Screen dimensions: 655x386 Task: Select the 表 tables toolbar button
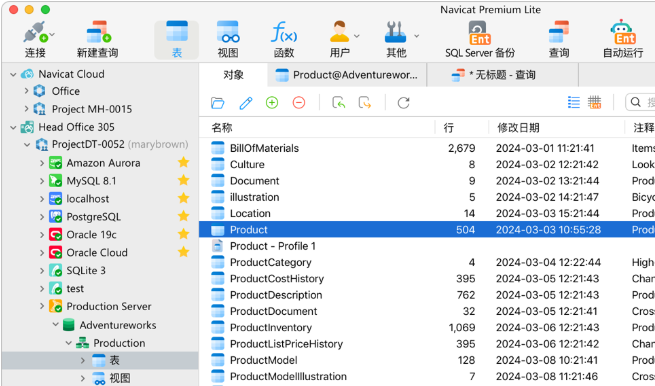177,40
